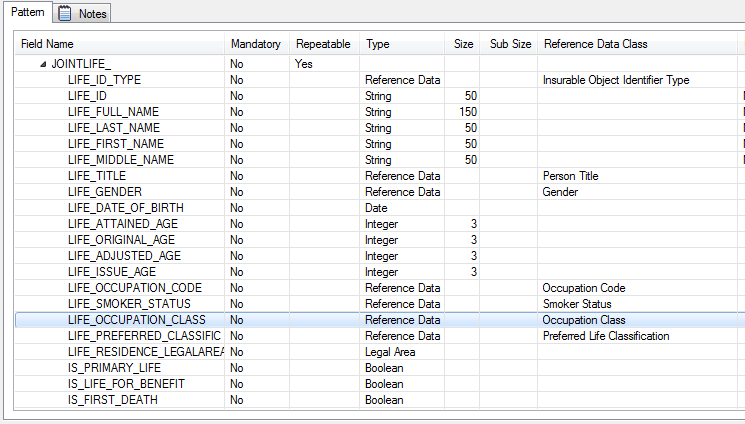Click the Notes tab notepad icon
Viewport: 745px width, 424px height.
point(65,13)
